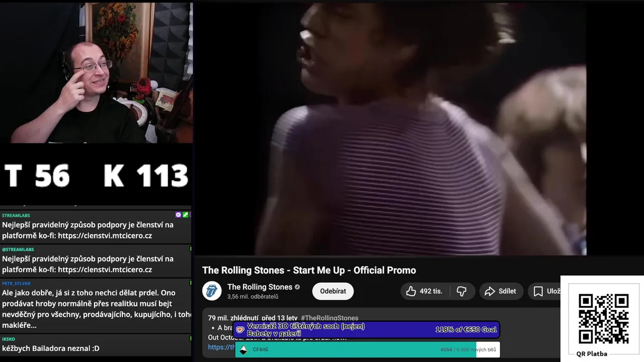Click the Start Me Up video player
The width and height of the screenshot is (644, 362).
[x=390, y=129]
